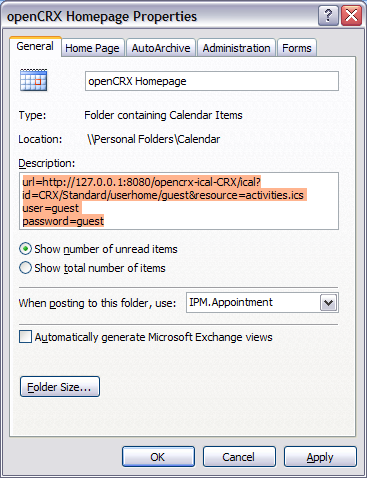
Task: Click the Folder Size button
Action: click(60, 387)
